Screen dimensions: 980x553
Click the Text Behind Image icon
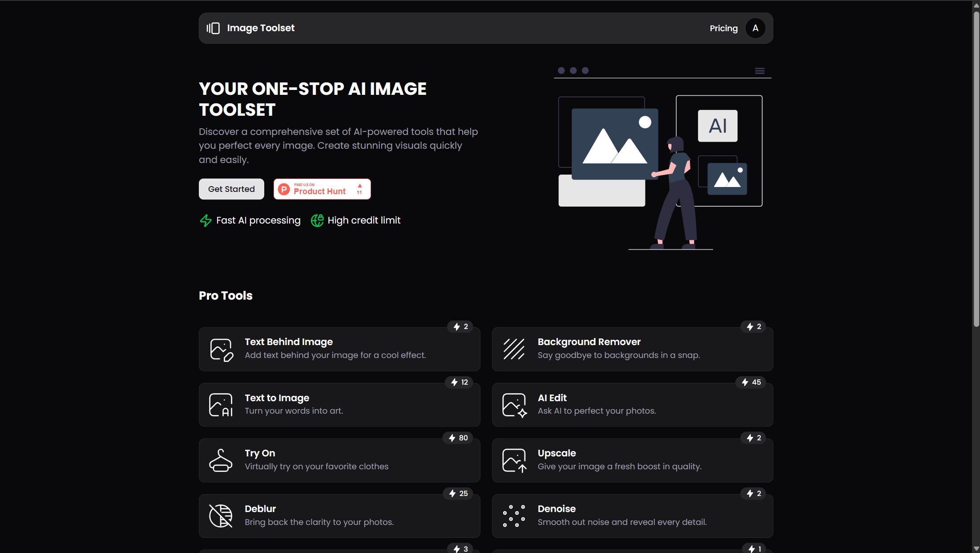click(x=222, y=350)
